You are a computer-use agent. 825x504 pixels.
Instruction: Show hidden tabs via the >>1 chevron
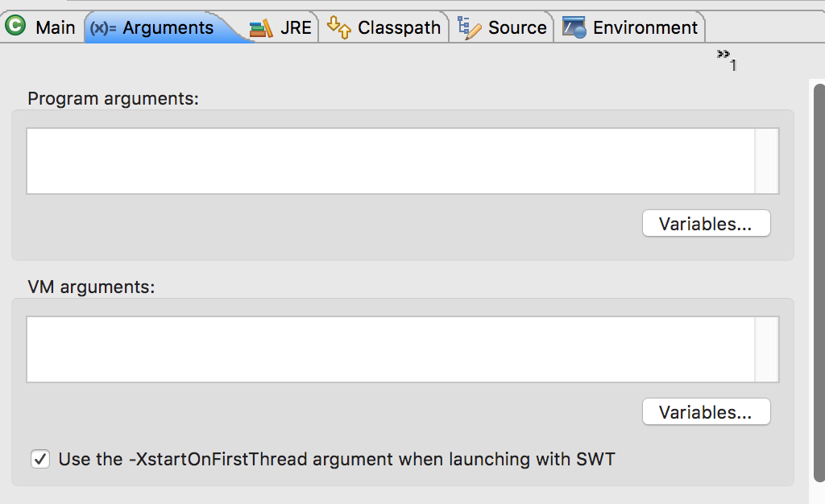[727, 59]
